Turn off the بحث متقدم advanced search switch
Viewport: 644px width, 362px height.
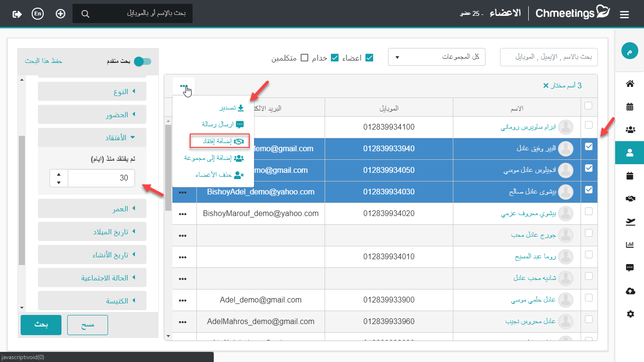[x=143, y=61]
